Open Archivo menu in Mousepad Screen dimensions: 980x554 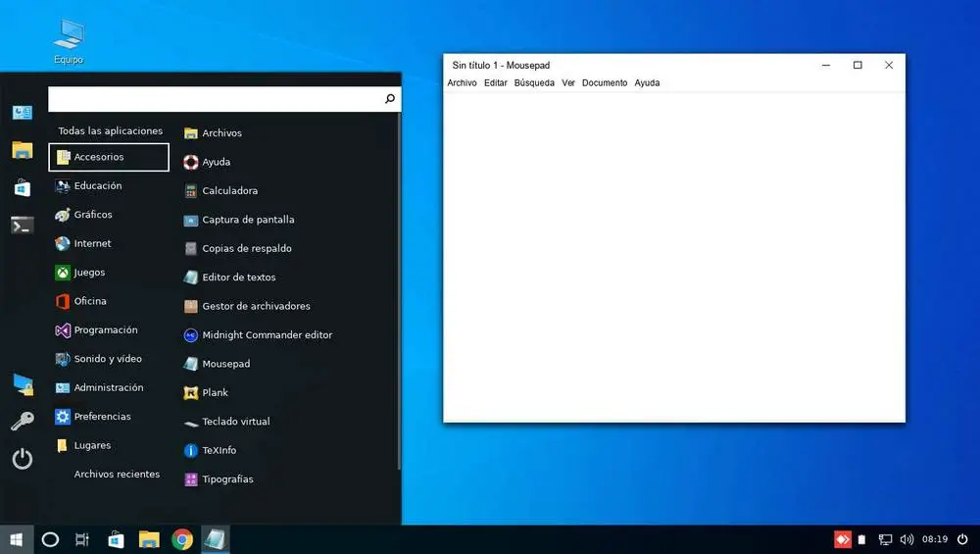(462, 82)
